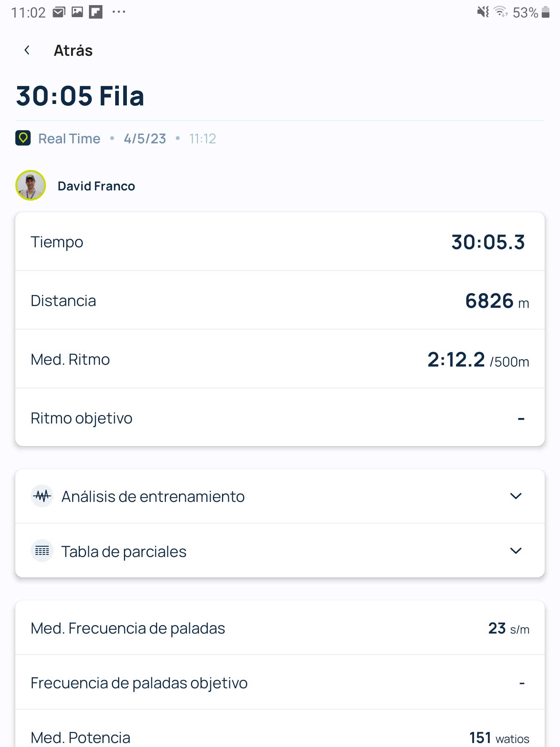Screen dimensions: 560x747
Task: Open the Análisis de entrenamiento section label
Action: point(153,496)
